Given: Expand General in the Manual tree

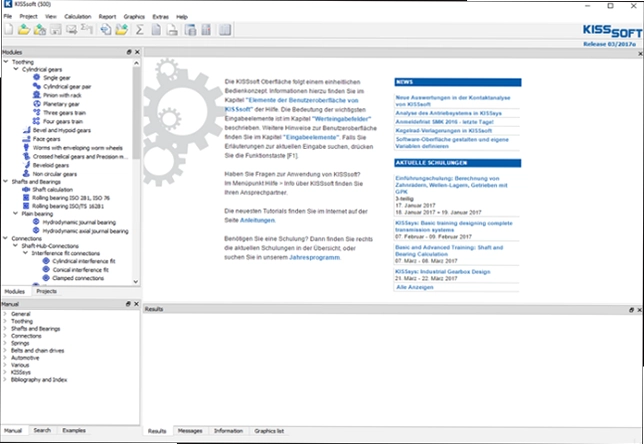Looking at the screenshot, I should coord(5,314).
